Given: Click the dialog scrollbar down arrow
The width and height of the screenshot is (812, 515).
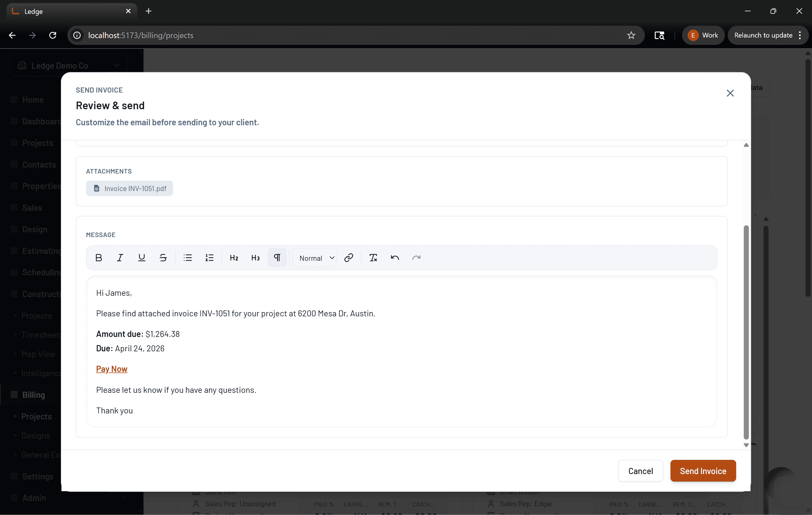Looking at the screenshot, I should [x=746, y=445].
